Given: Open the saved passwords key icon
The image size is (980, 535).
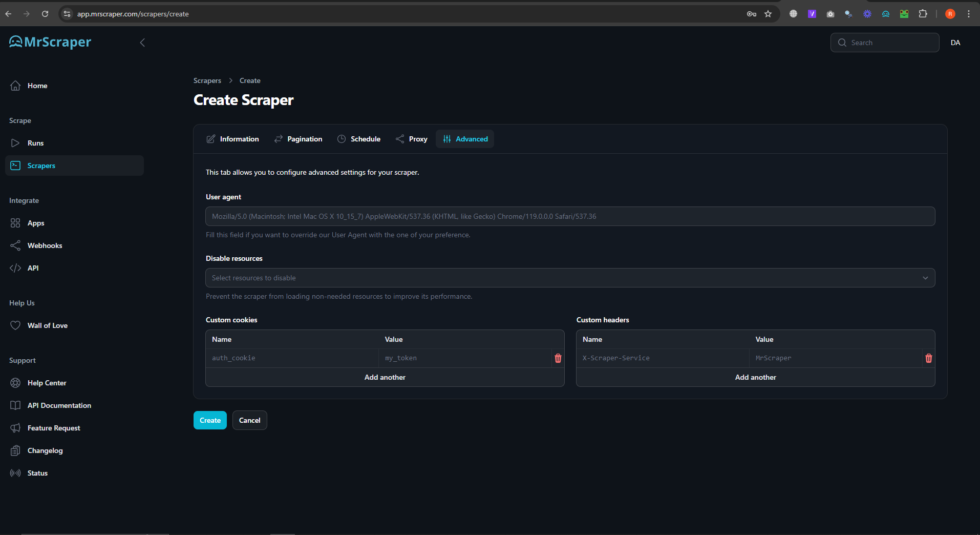Looking at the screenshot, I should pyautogui.click(x=752, y=14).
